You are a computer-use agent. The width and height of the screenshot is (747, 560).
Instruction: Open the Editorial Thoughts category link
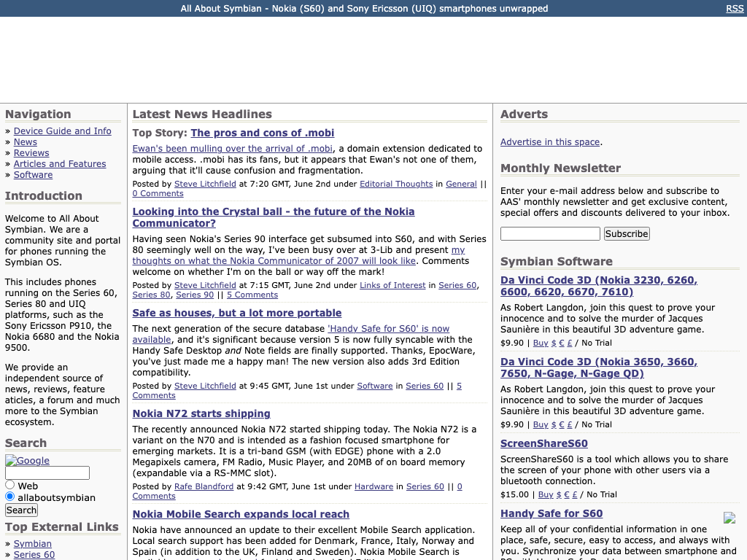[x=396, y=184]
